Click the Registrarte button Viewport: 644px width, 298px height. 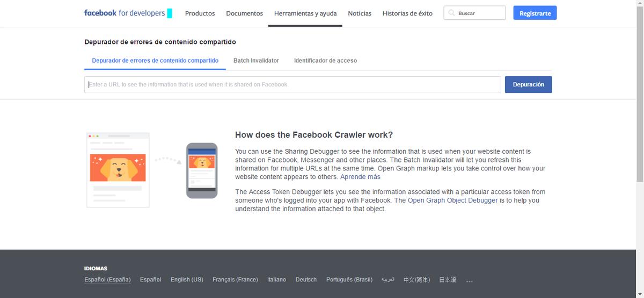coord(535,13)
